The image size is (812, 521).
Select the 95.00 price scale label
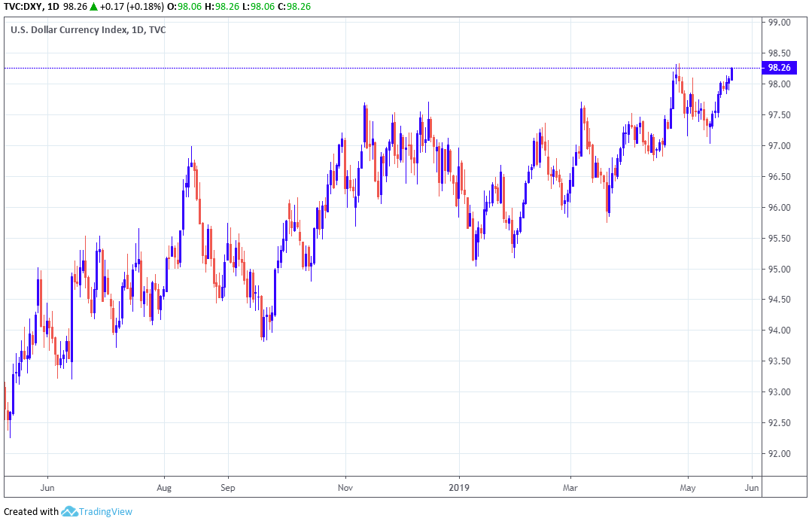coord(778,269)
